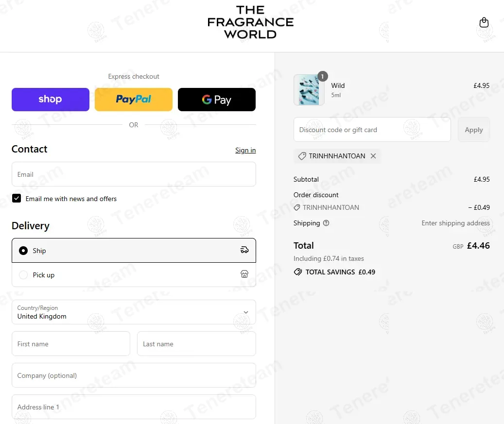This screenshot has width=504, height=424.
Task: Uncheck Email me with news and offers
Action: [x=17, y=199]
